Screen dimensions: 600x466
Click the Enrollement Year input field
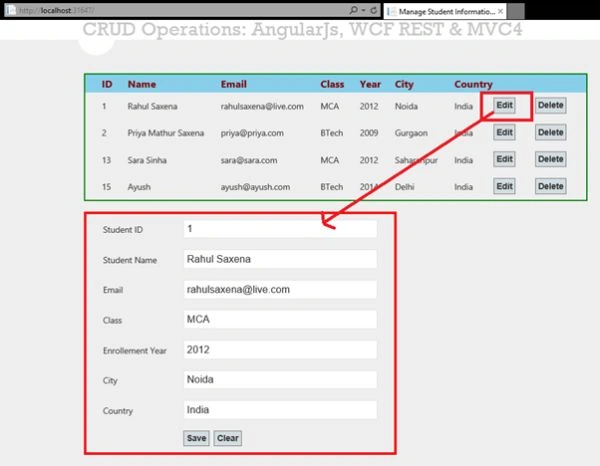coord(280,350)
